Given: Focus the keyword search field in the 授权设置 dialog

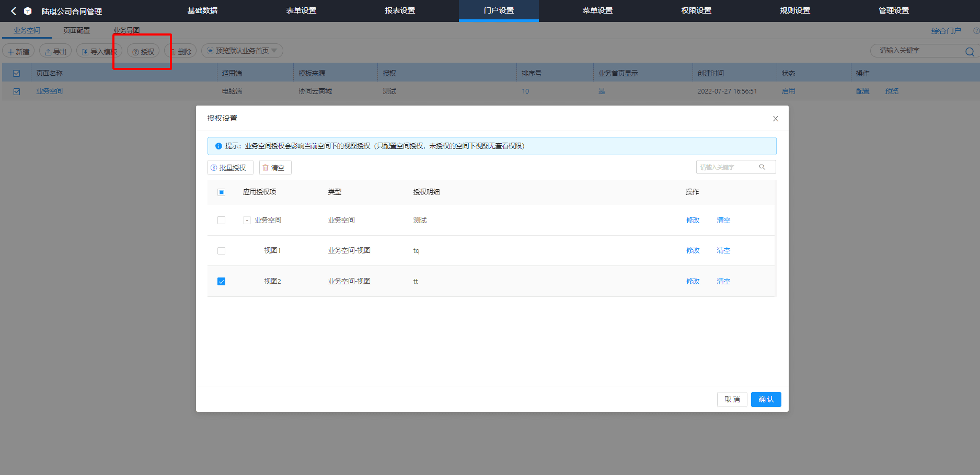Looking at the screenshot, I should (x=736, y=167).
